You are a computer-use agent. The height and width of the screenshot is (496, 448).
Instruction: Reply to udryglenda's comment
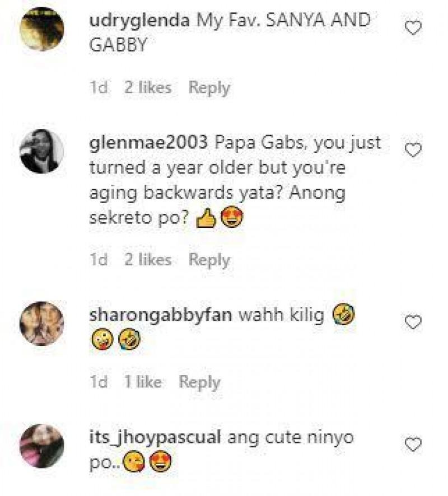(210, 87)
